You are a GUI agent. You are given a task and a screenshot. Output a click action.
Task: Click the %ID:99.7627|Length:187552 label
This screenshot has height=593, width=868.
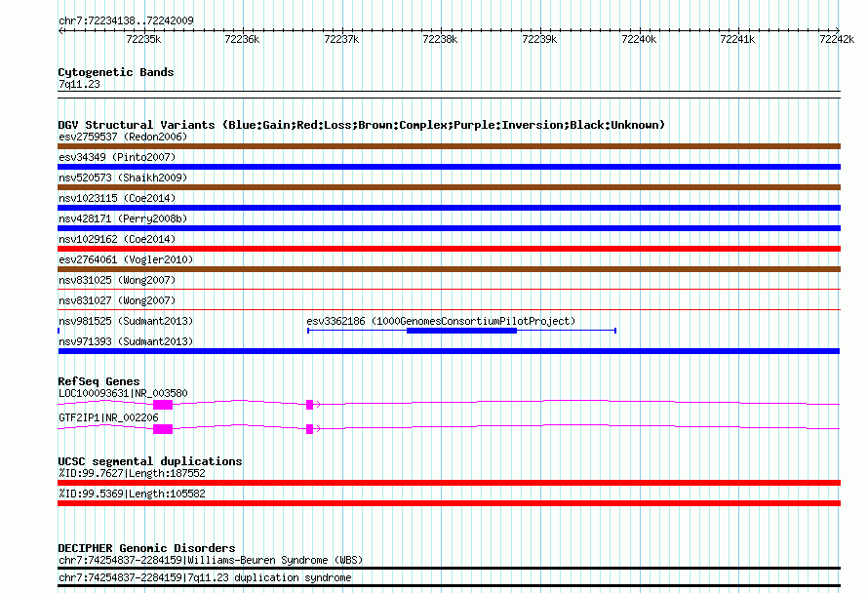132,473
